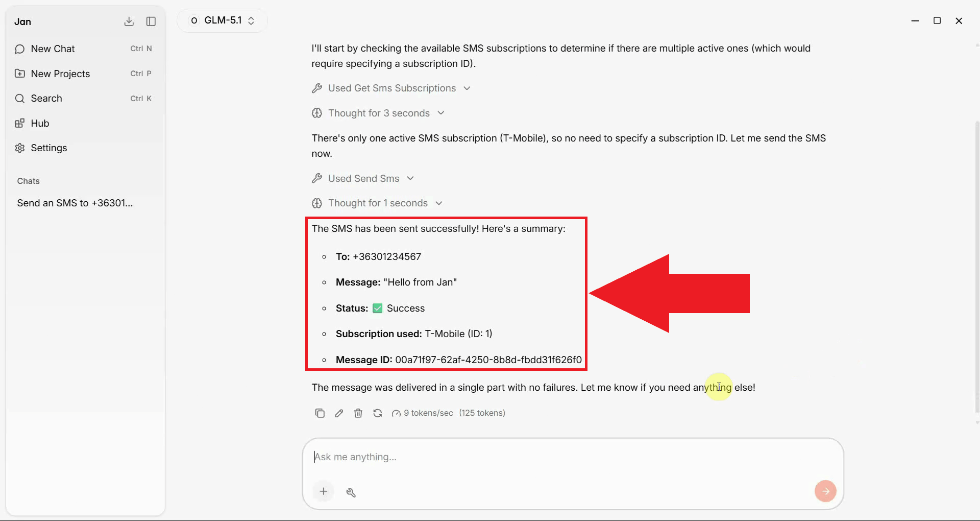The height and width of the screenshot is (521, 980).
Task: Edit the message with the pencil icon
Action: click(339, 413)
